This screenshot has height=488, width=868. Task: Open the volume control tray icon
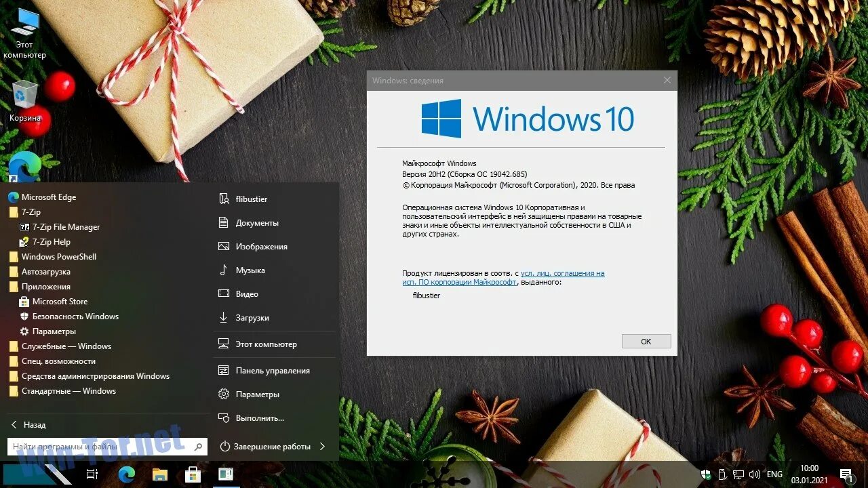pyautogui.click(x=754, y=474)
